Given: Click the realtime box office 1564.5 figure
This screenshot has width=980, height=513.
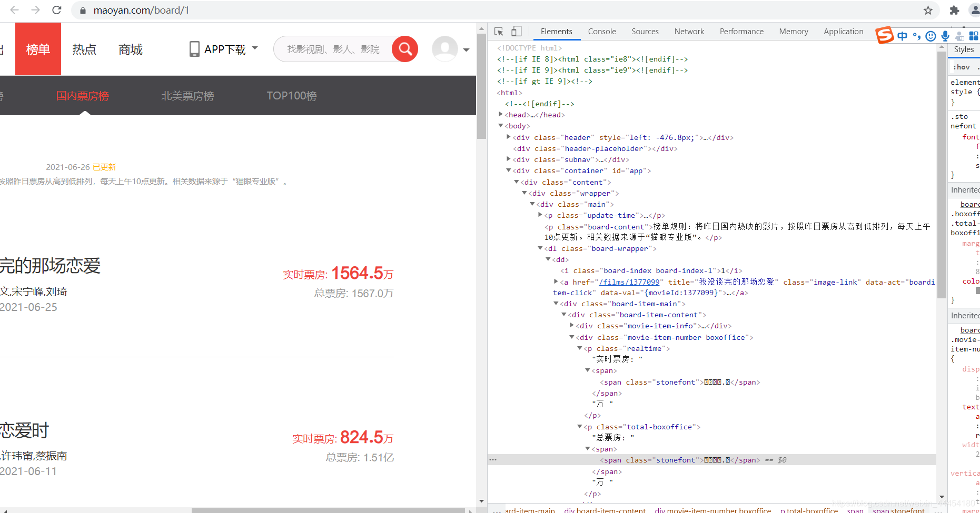Looking at the screenshot, I should point(357,273).
